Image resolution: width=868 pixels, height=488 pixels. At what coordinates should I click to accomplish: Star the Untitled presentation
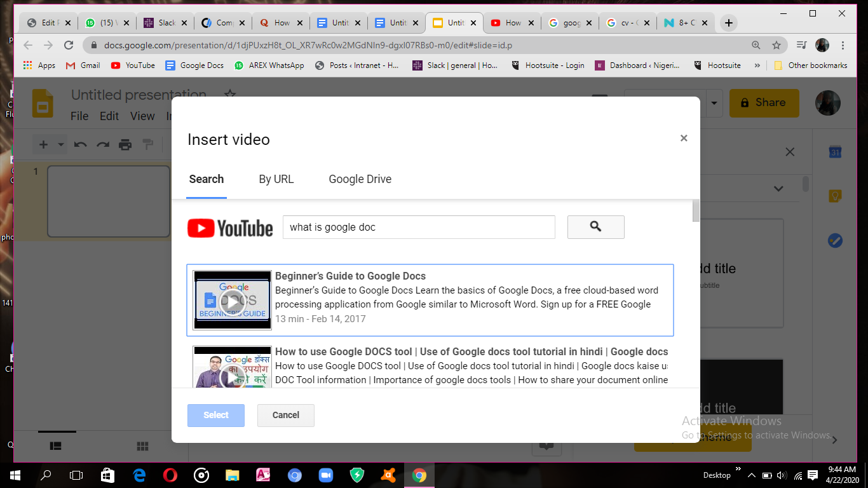(229, 95)
